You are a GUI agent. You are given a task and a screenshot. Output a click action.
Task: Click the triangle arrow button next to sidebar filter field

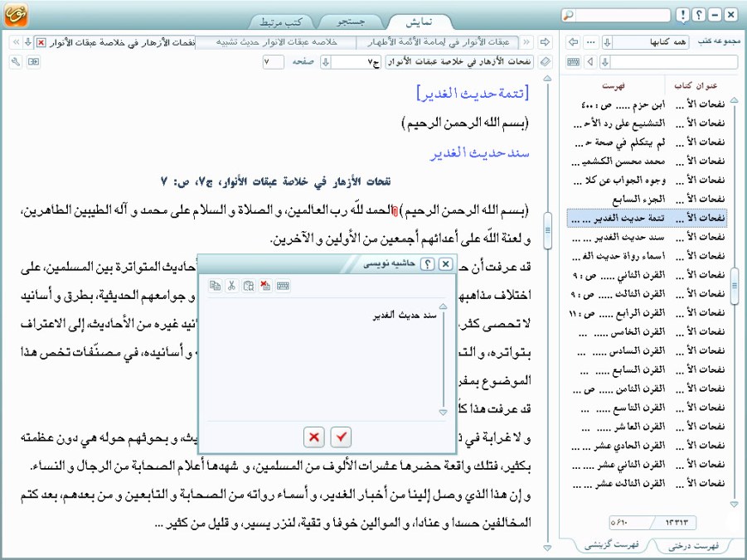coord(591,62)
